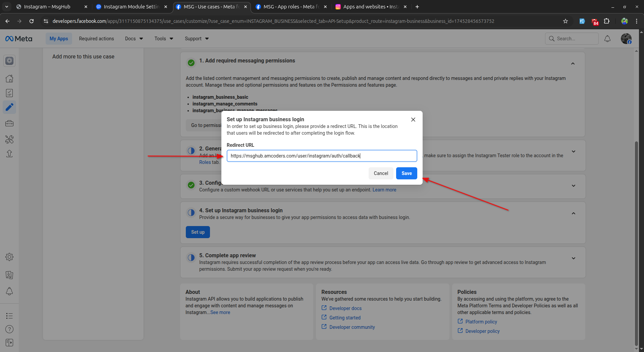Open the Developer docs resource link
644x352 pixels.
345,308
